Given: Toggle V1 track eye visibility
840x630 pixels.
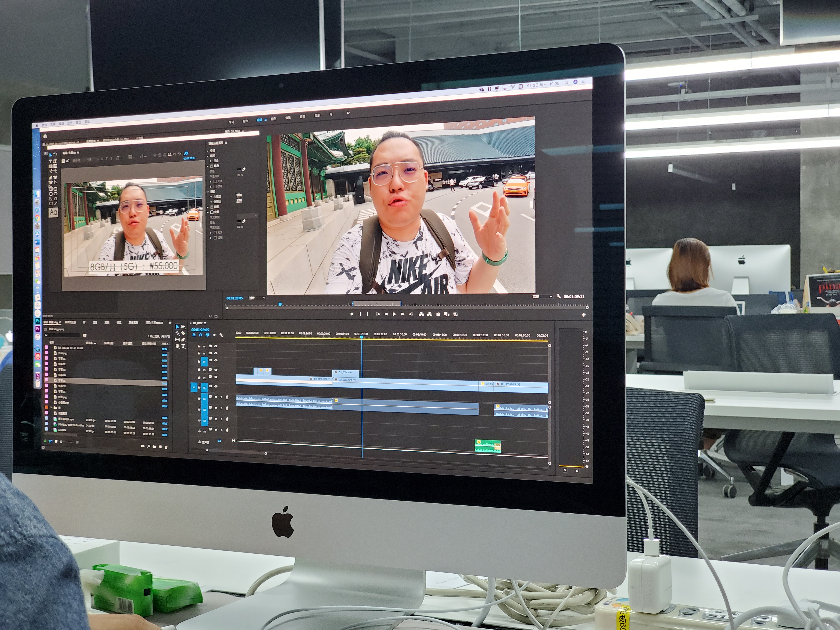Looking at the screenshot, I should 216,387.
